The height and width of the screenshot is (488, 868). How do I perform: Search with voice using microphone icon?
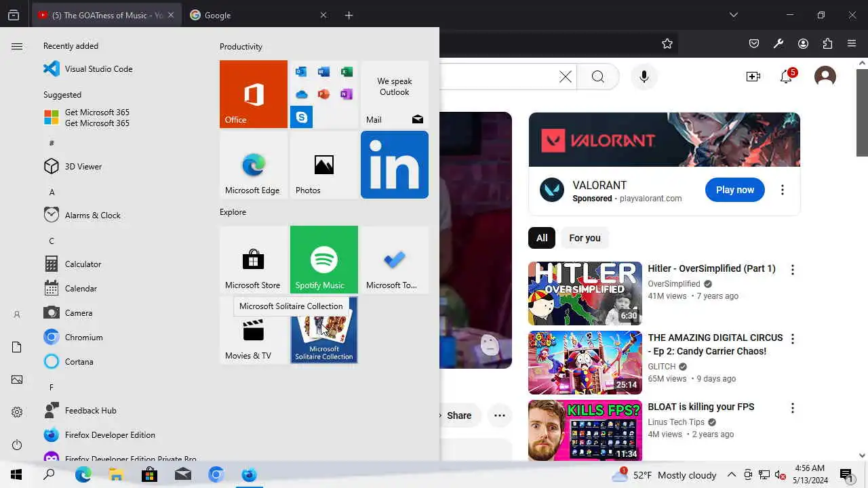(644, 77)
